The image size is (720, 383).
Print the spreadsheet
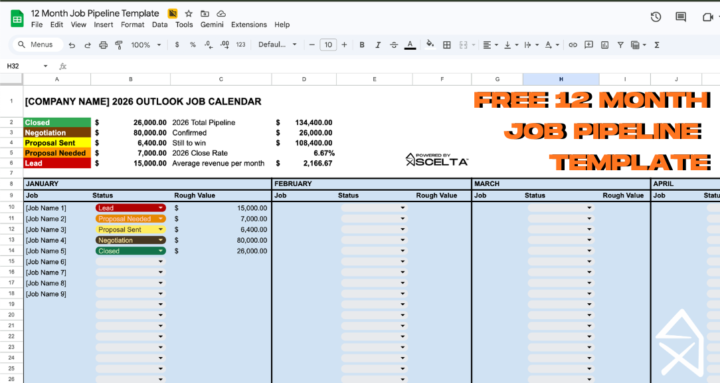point(103,45)
